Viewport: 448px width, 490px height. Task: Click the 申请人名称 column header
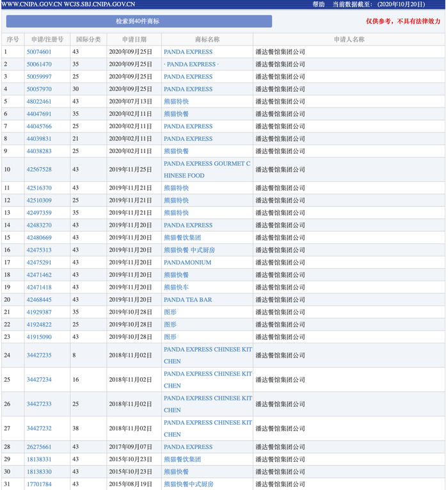(x=349, y=39)
